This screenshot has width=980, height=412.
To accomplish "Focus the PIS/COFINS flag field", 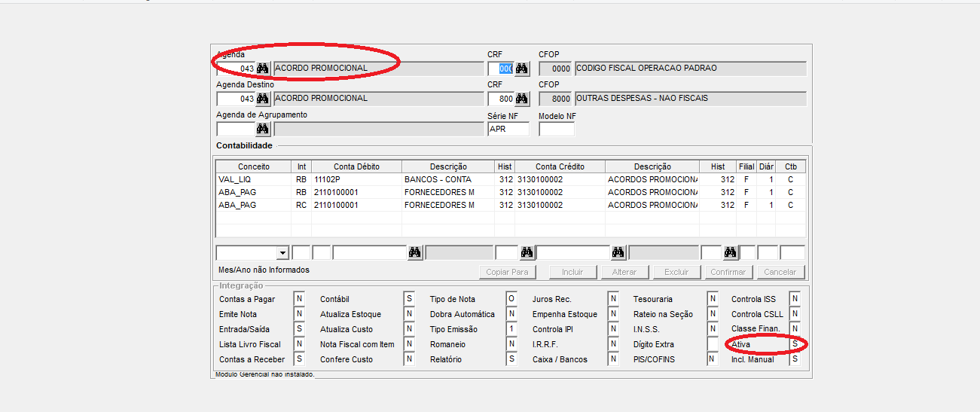I will [x=713, y=359].
